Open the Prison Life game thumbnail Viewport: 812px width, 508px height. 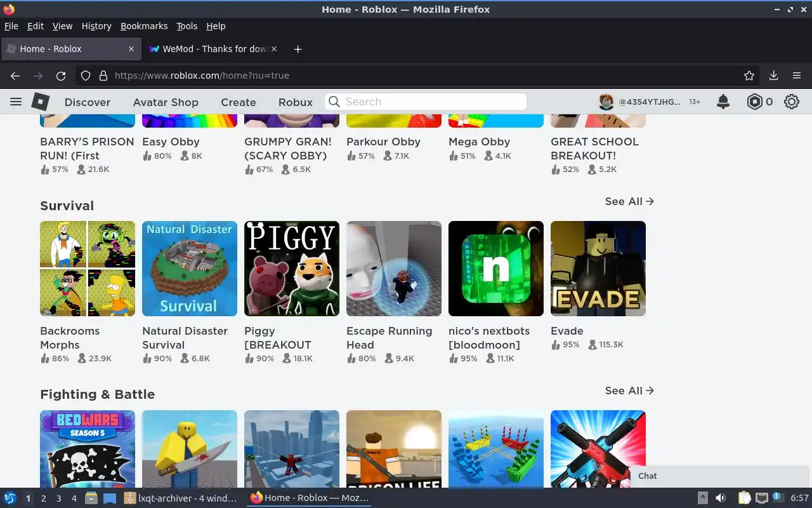[394, 449]
